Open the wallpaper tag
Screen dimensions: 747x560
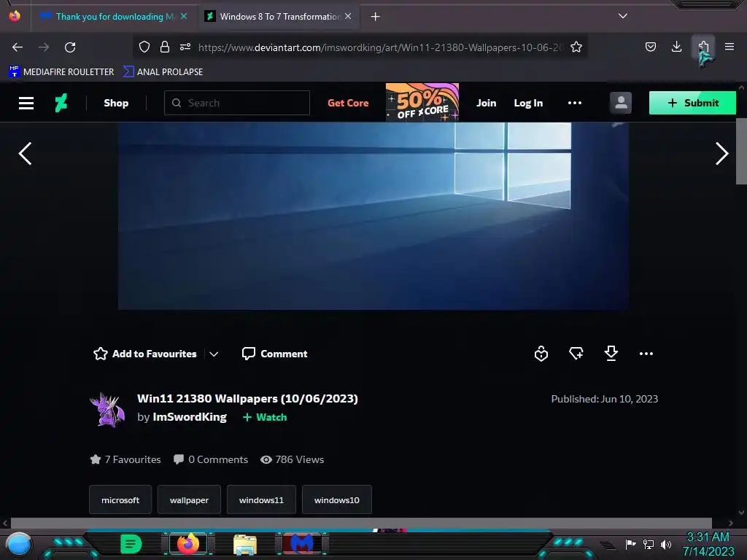pos(189,500)
